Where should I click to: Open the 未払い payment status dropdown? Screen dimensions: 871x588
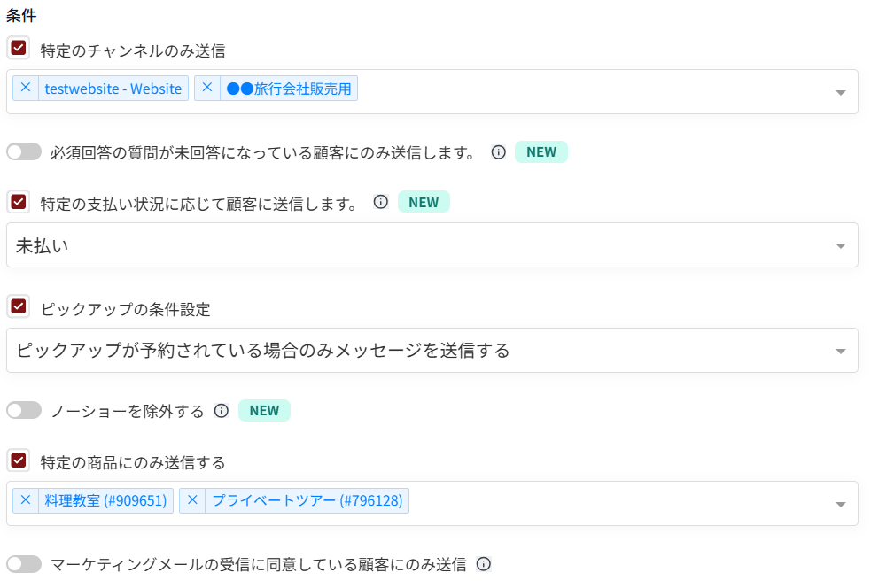[840, 245]
